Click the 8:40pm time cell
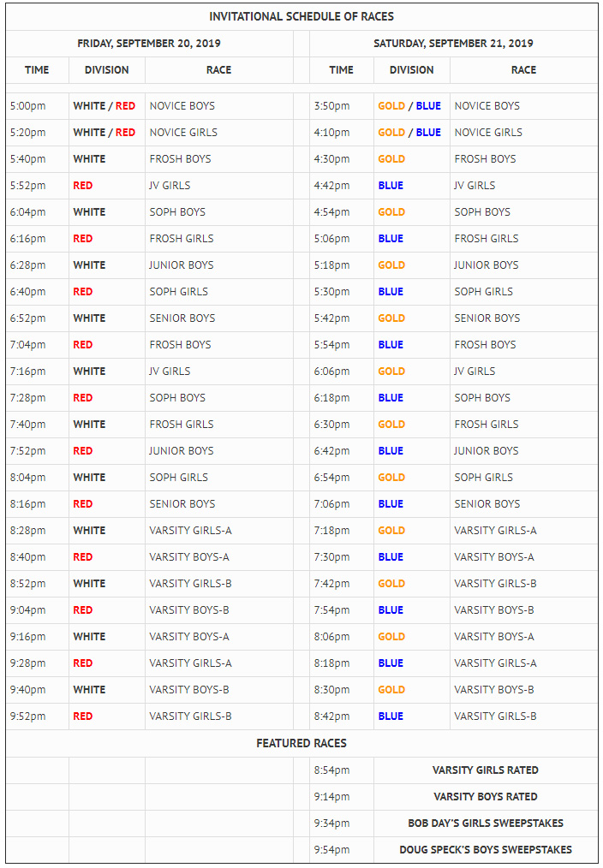 click(38, 557)
